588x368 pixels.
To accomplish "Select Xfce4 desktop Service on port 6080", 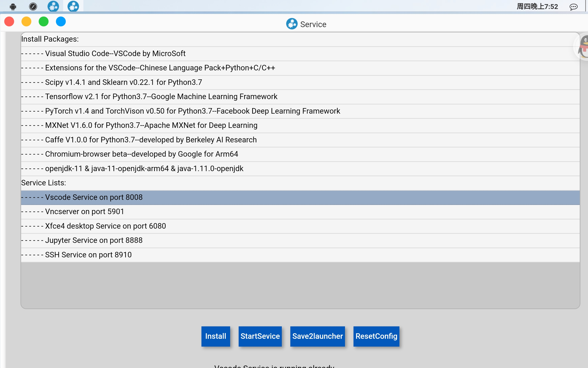I will click(300, 226).
